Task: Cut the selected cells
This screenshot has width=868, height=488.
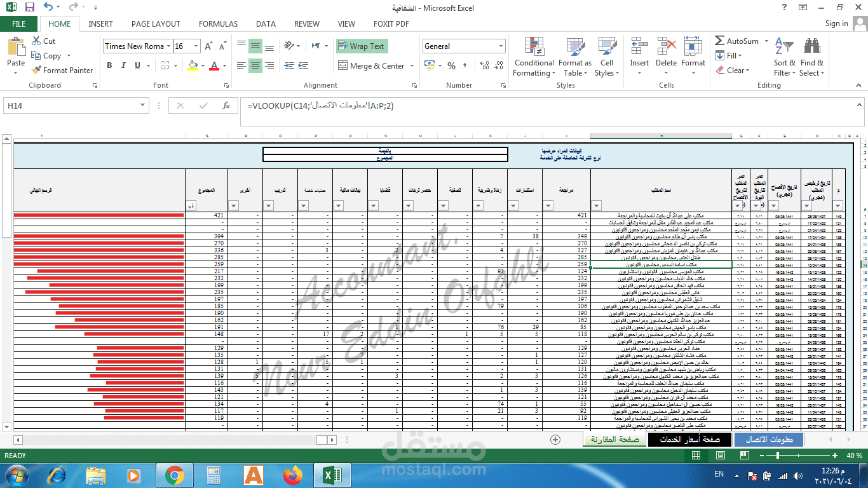Action: [x=43, y=41]
